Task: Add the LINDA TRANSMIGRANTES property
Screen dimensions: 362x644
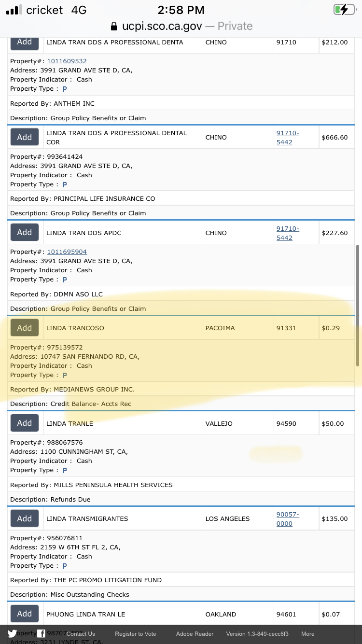Action: click(x=25, y=518)
